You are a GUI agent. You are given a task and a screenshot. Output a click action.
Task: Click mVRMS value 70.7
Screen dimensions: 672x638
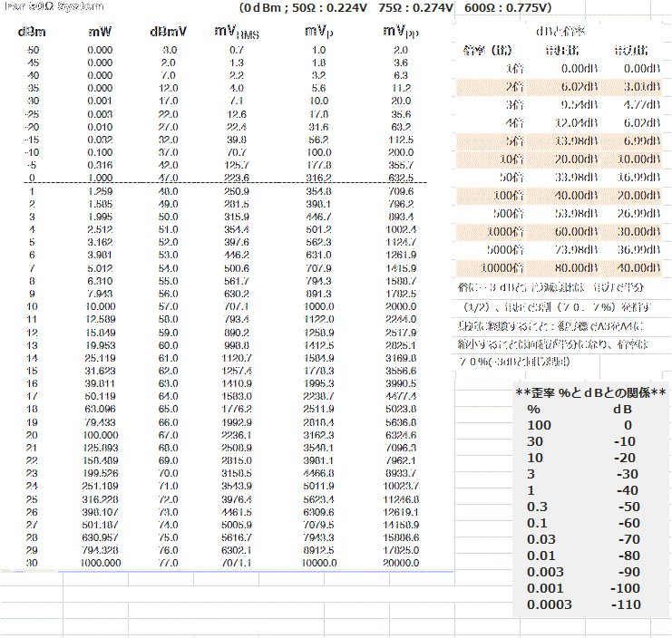[x=237, y=152]
